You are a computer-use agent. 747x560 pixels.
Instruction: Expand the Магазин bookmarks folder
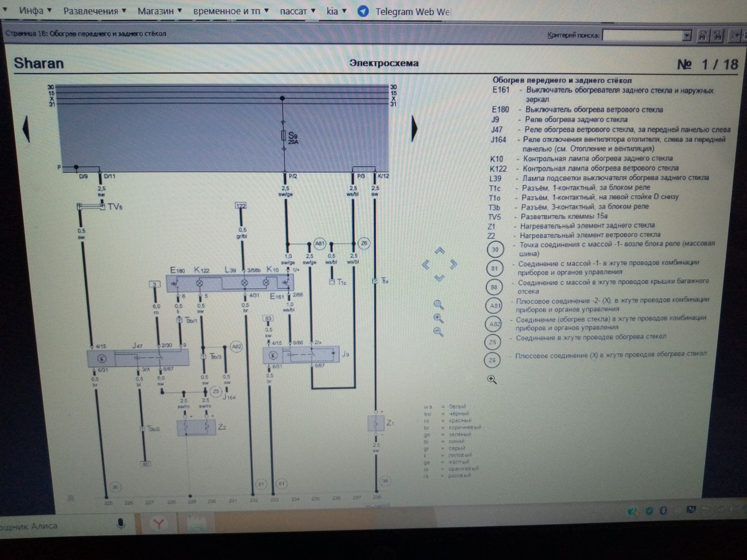click(160, 11)
